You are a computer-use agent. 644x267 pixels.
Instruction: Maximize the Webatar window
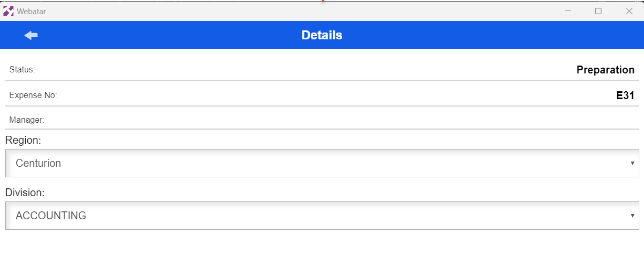coord(598,11)
